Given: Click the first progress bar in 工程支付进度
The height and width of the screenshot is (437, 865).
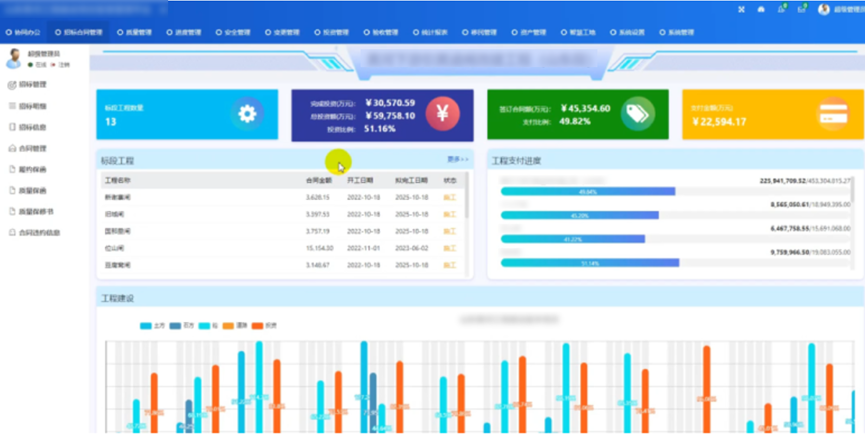Looking at the screenshot, I should tap(587, 191).
